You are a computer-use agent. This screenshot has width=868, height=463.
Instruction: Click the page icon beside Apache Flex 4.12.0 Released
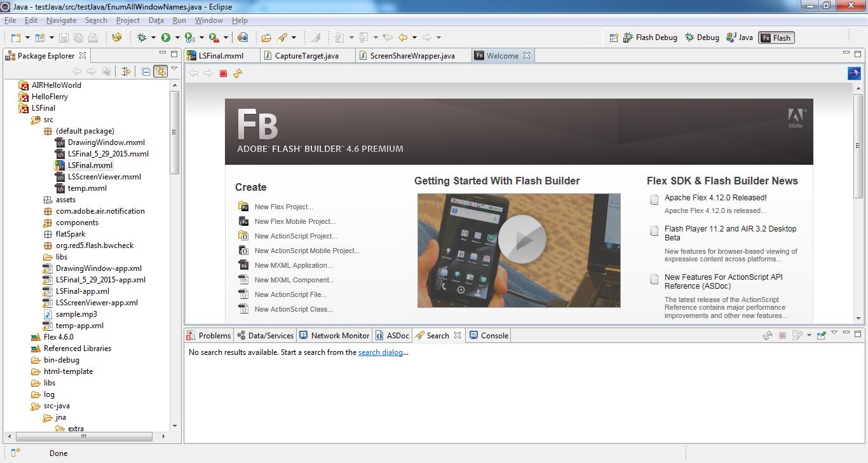(x=654, y=200)
